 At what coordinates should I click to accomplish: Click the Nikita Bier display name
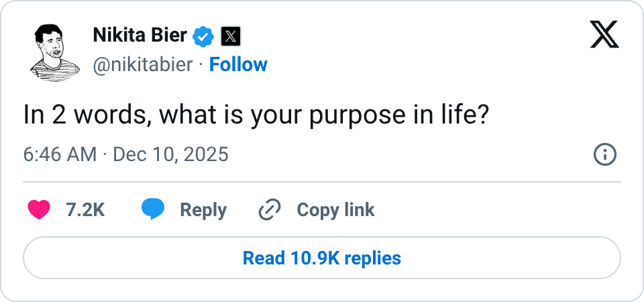point(140,36)
